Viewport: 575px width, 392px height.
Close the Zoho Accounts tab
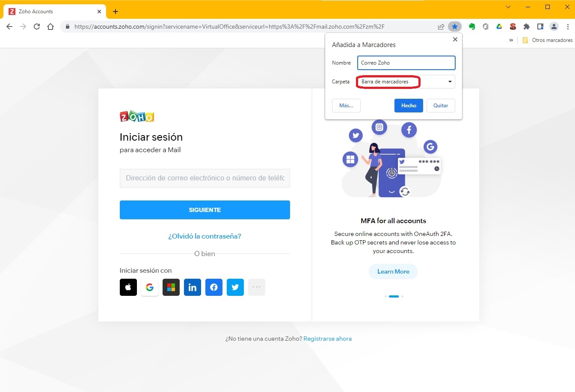click(100, 12)
